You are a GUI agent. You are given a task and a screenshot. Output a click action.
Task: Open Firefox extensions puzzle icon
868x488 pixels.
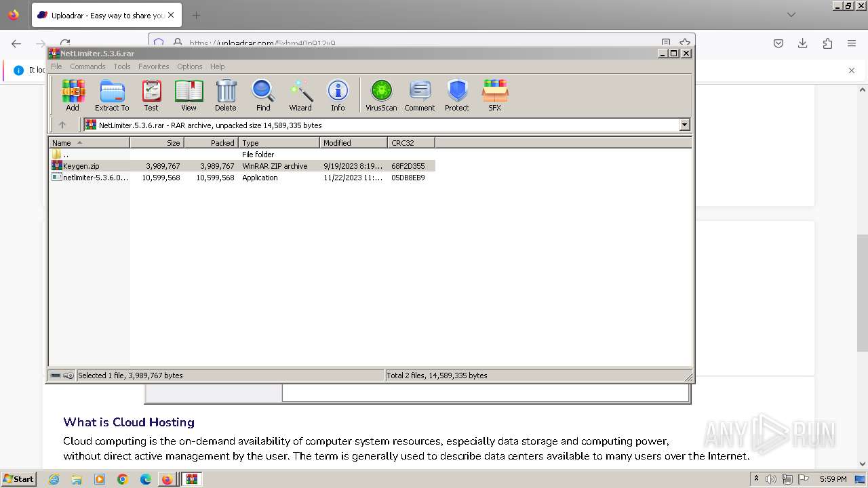tap(827, 43)
